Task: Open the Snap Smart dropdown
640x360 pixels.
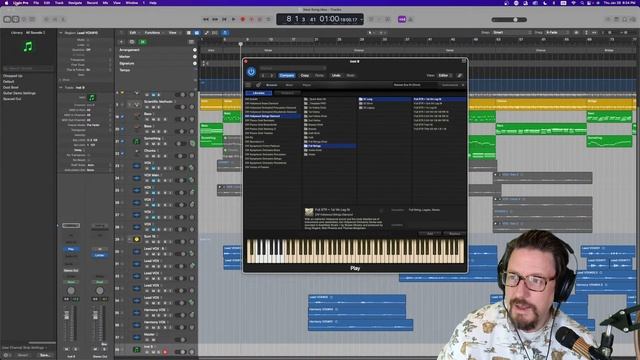Action: pyautogui.click(x=512, y=33)
